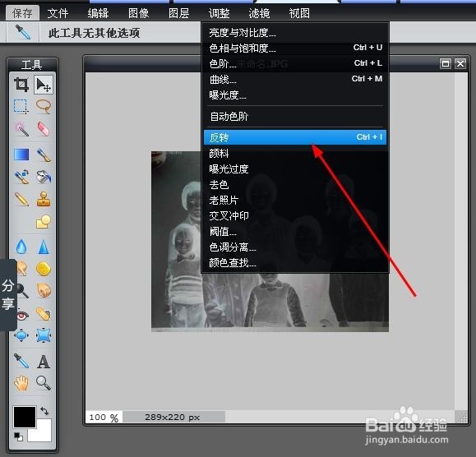Select the Crop tool
This screenshot has height=457, width=476.
(21, 85)
